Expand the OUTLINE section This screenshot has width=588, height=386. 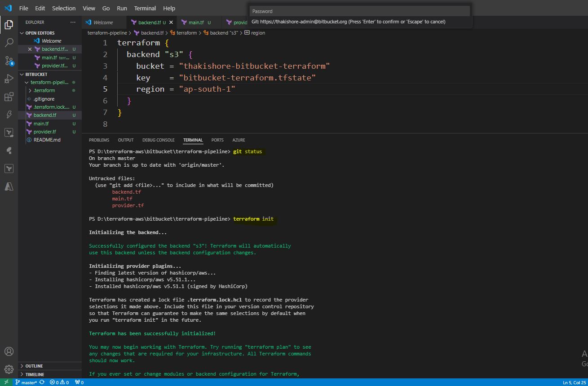pos(34,366)
